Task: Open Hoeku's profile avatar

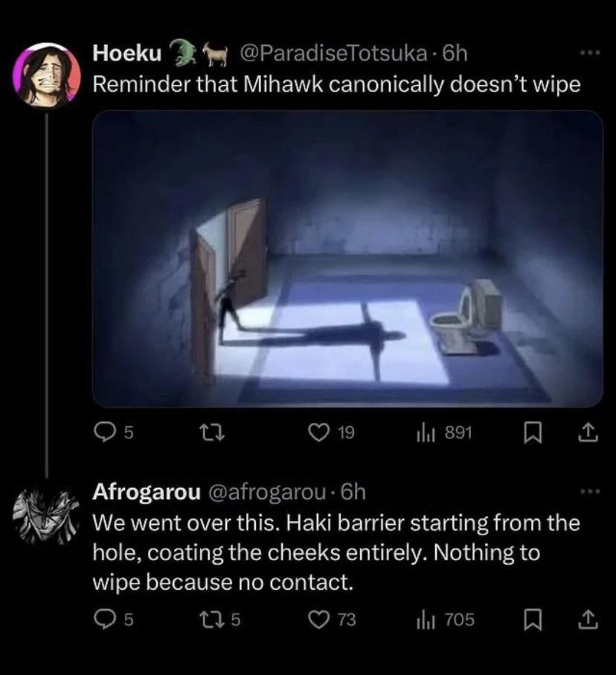Action: point(47,75)
